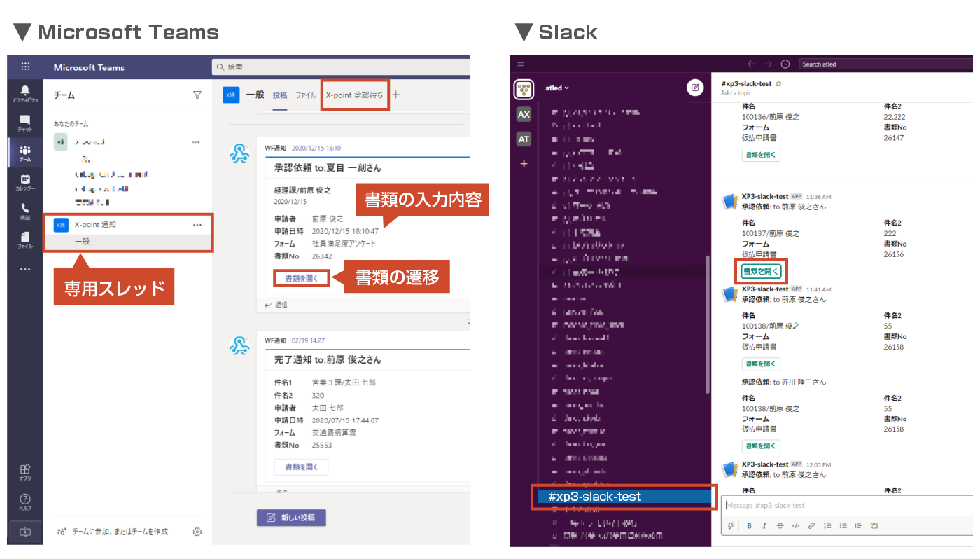This screenshot has height=559, width=980.
Task: Click the Slack hamburger menu icon
Action: point(520,64)
